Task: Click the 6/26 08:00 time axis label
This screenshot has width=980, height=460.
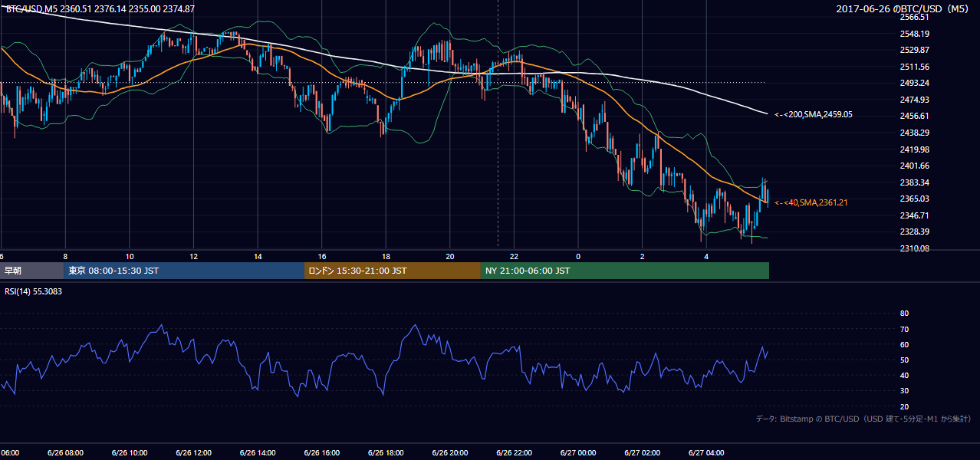Action: pyautogui.click(x=65, y=453)
